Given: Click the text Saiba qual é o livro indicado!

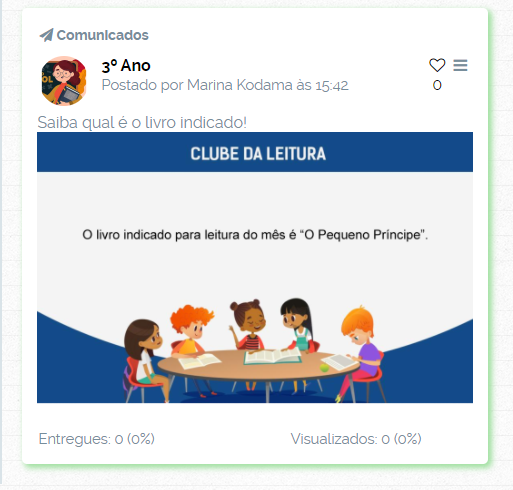Looking at the screenshot, I should (x=142, y=122).
